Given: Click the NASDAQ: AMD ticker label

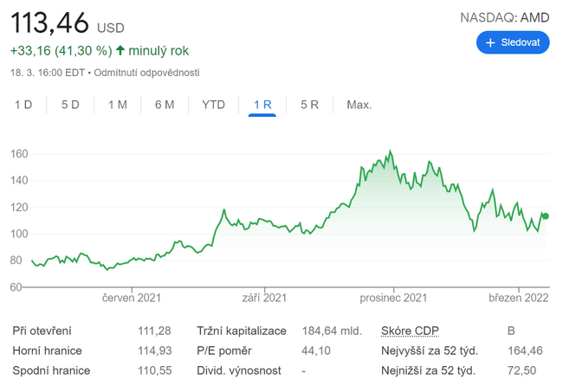Looking at the screenshot, I should (503, 16).
